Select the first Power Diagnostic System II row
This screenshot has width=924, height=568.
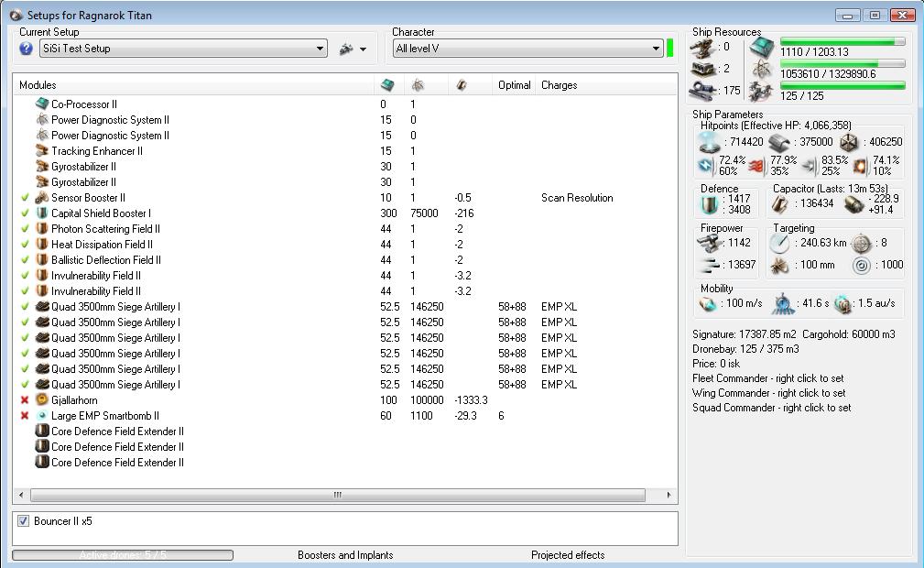pos(344,120)
